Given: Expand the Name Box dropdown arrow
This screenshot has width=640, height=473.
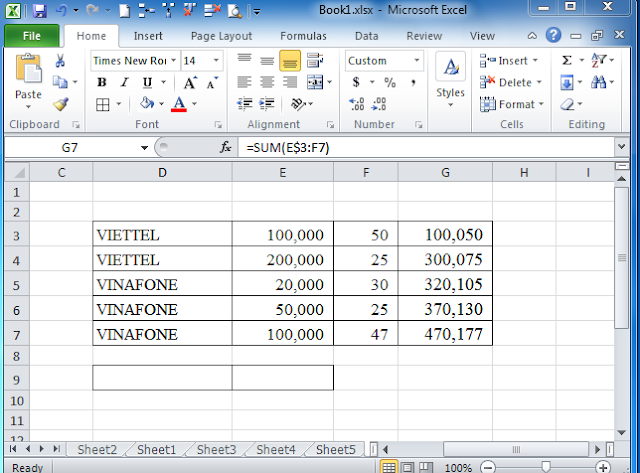Looking at the screenshot, I should 144,147.
